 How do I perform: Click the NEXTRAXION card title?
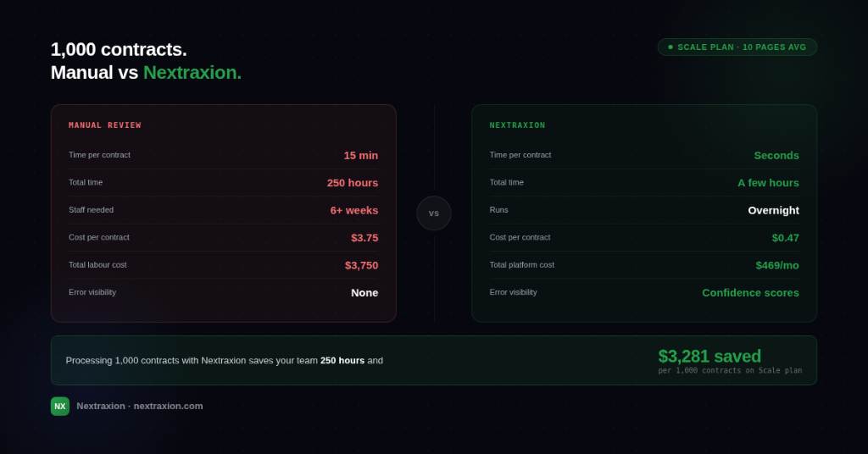point(517,125)
